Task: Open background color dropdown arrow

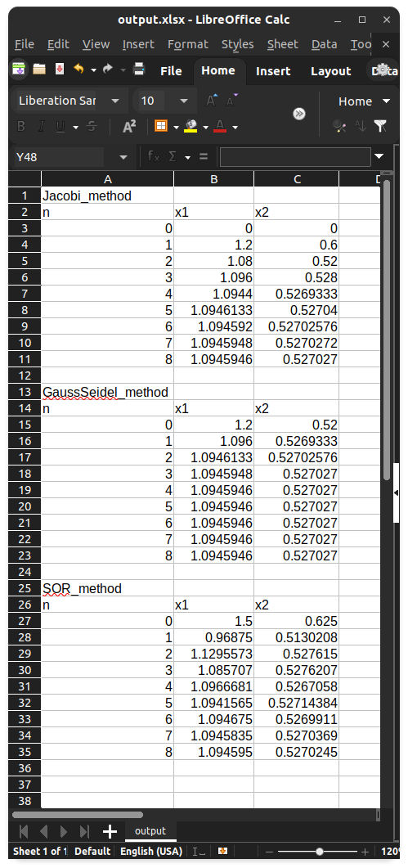Action: pyautogui.click(x=205, y=128)
